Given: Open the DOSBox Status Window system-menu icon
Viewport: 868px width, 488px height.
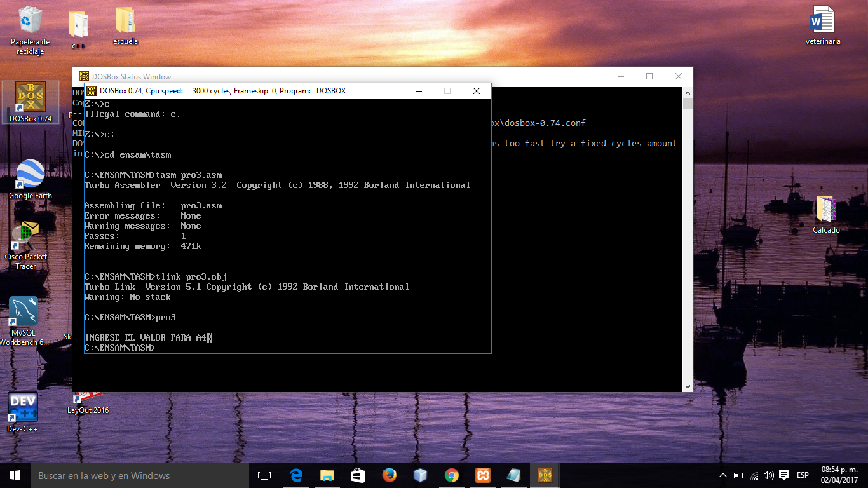Looking at the screenshot, I should pos(84,76).
